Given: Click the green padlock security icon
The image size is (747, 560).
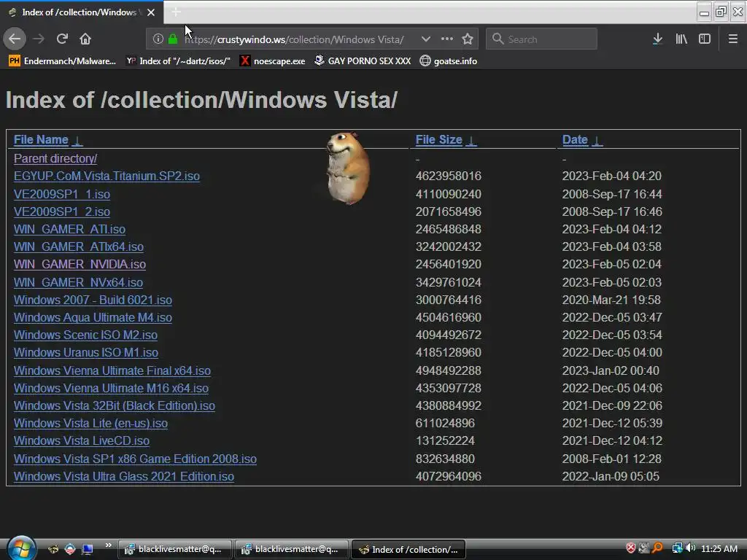Looking at the screenshot, I should point(173,39).
